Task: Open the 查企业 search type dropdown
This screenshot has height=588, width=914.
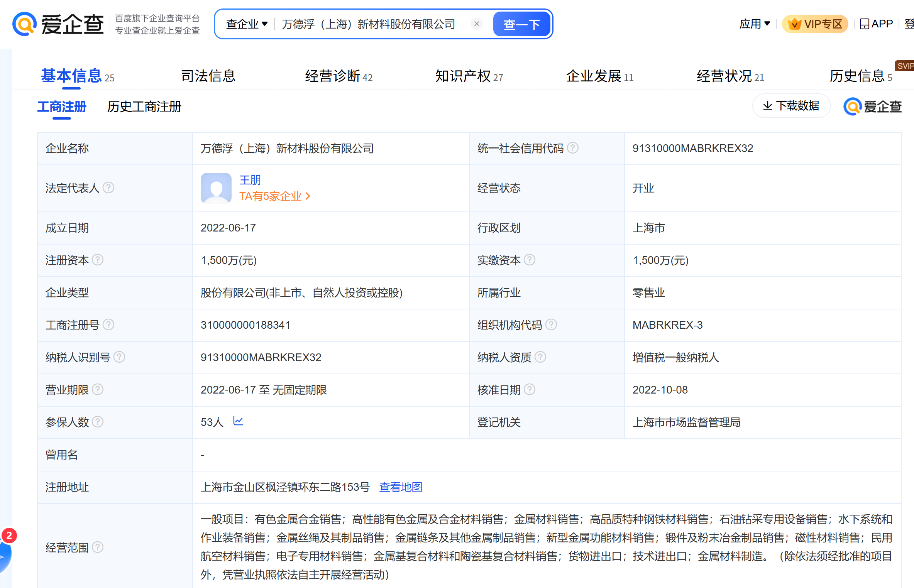Action: (x=247, y=24)
